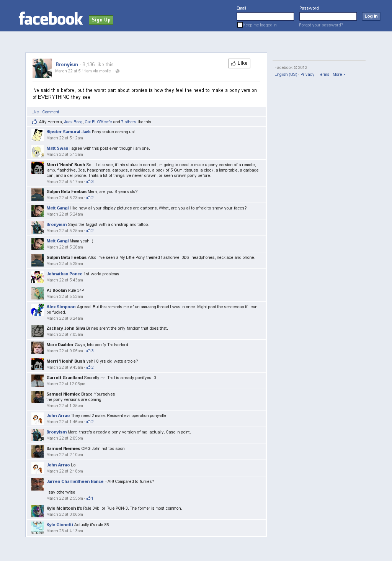Image resolution: width=392 pixels, height=561 pixels.
Task: Like the Bronyism page with Like button
Action: pyautogui.click(x=239, y=63)
